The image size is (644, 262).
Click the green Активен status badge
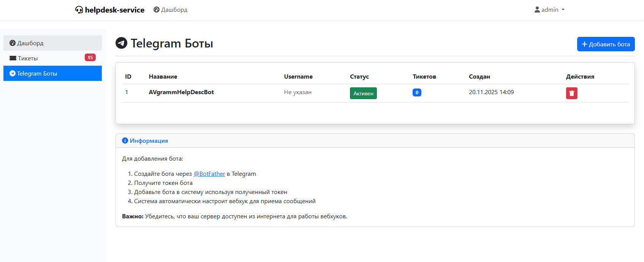(363, 93)
